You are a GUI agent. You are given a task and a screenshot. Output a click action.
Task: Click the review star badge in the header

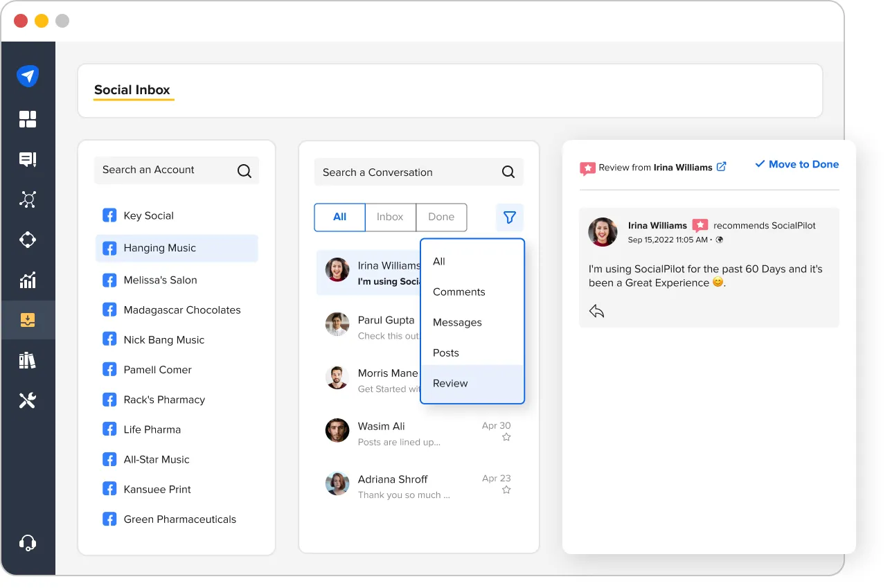587,168
